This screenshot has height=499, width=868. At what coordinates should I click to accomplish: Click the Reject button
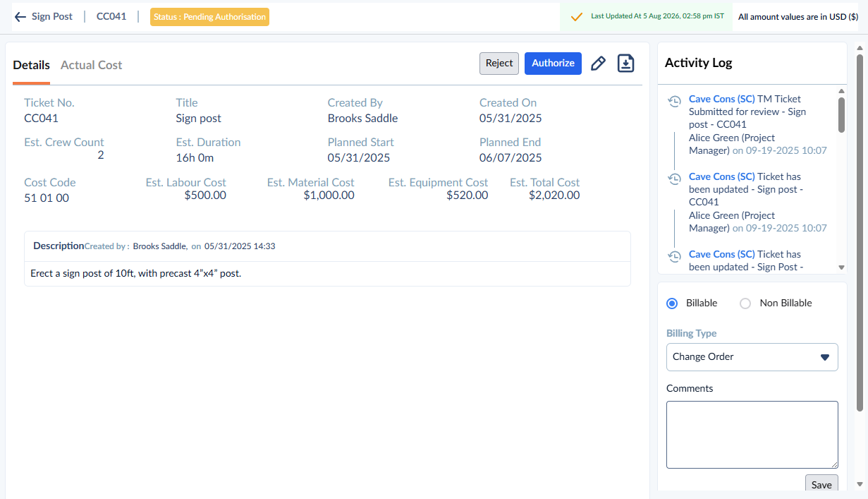pyautogui.click(x=499, y=64)
